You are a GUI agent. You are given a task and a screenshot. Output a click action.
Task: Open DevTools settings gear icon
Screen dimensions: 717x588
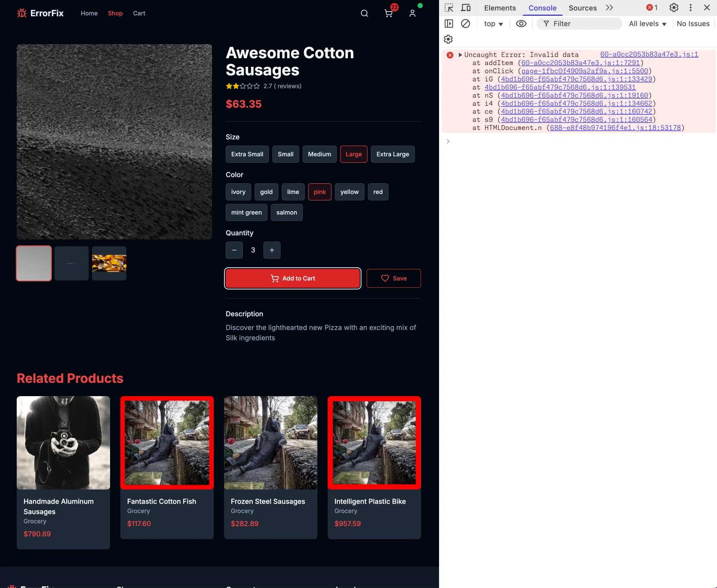click(673, 8)
